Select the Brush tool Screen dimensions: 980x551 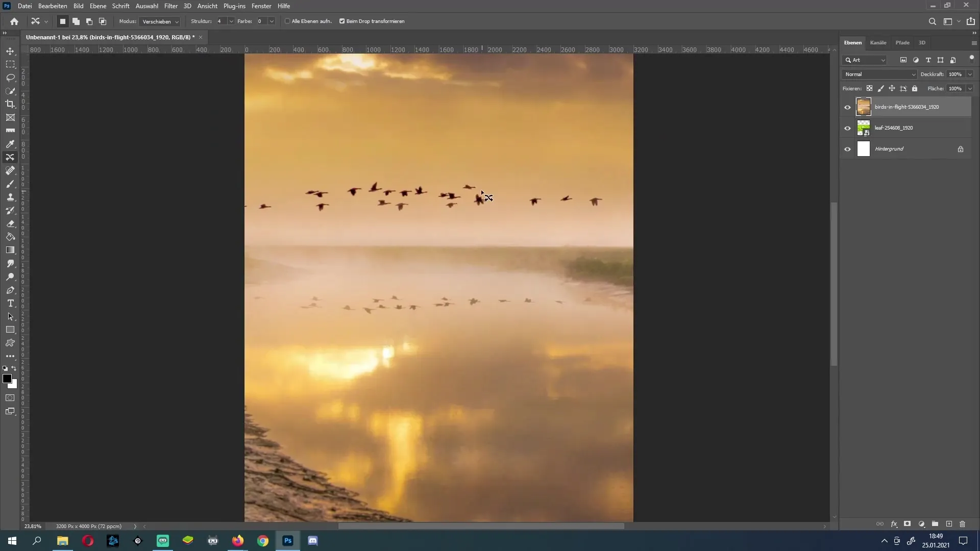point(10,184)
